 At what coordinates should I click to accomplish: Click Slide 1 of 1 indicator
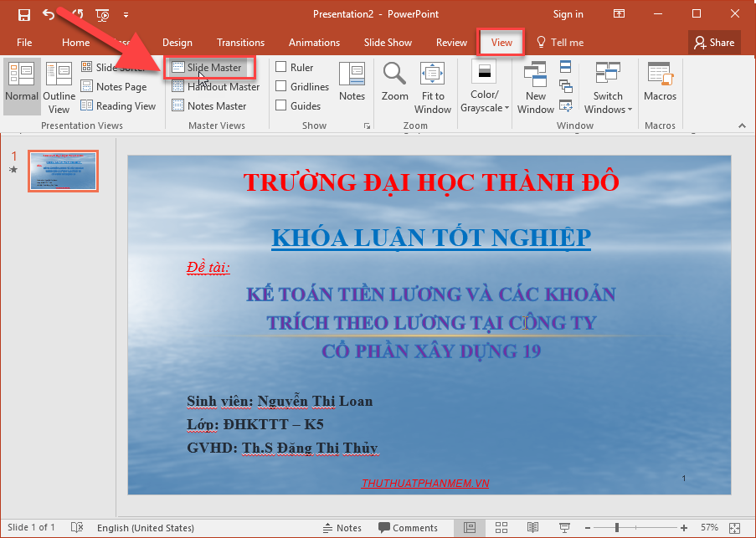click(x=31, y=527)
